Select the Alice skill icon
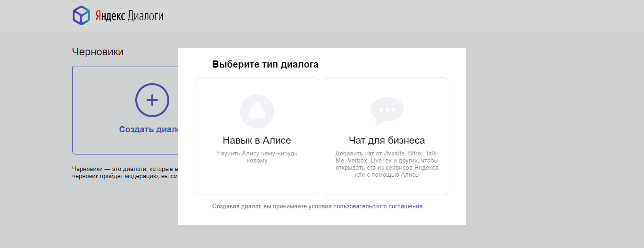644x248 pixels. point(256,111)
